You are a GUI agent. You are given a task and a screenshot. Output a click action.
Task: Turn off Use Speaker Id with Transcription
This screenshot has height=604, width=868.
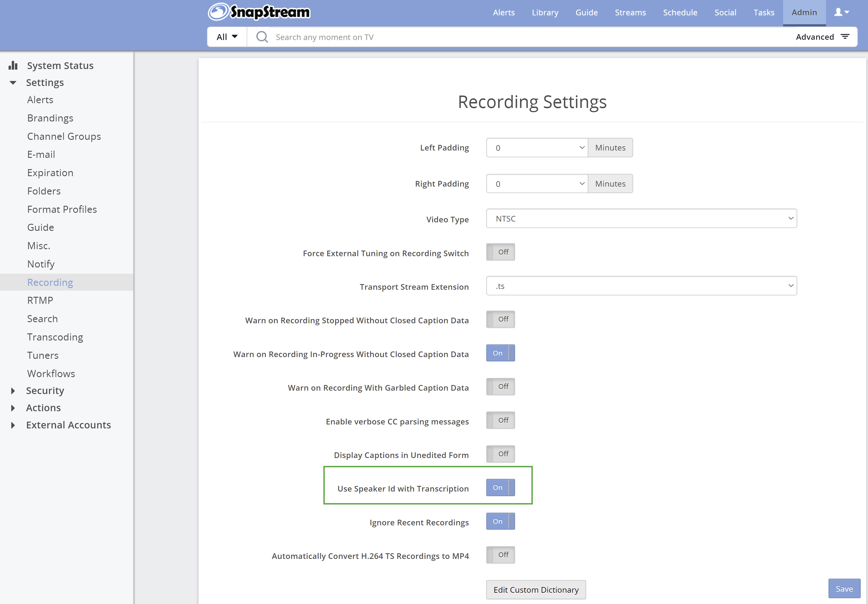[500, 488]
